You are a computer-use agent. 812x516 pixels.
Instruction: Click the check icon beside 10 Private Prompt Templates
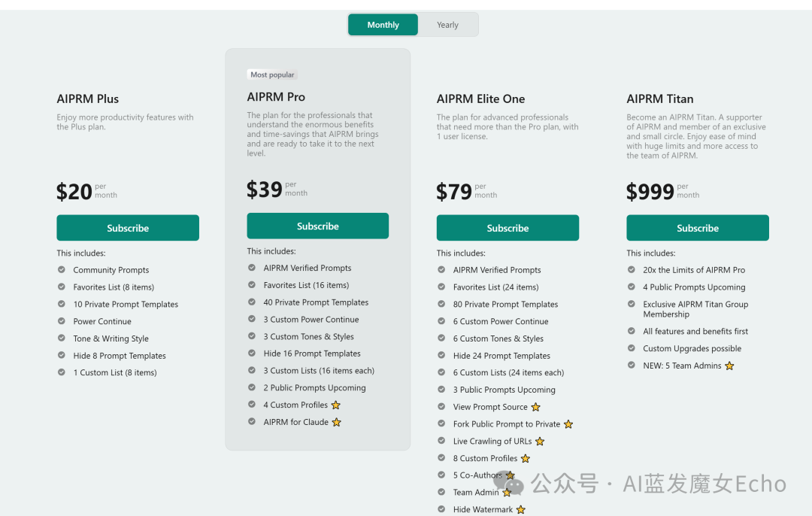click(x=62, y=304)
